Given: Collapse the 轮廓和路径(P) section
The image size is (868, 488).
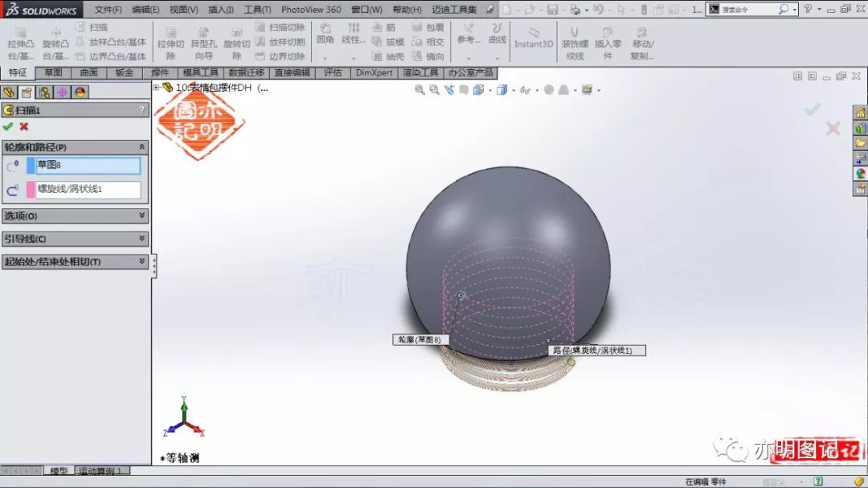Looking at the screenshot, I should pos(141,147).
